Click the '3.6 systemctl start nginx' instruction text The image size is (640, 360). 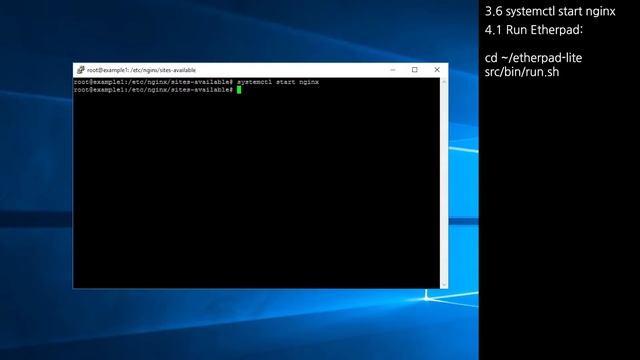coord(550,11)
